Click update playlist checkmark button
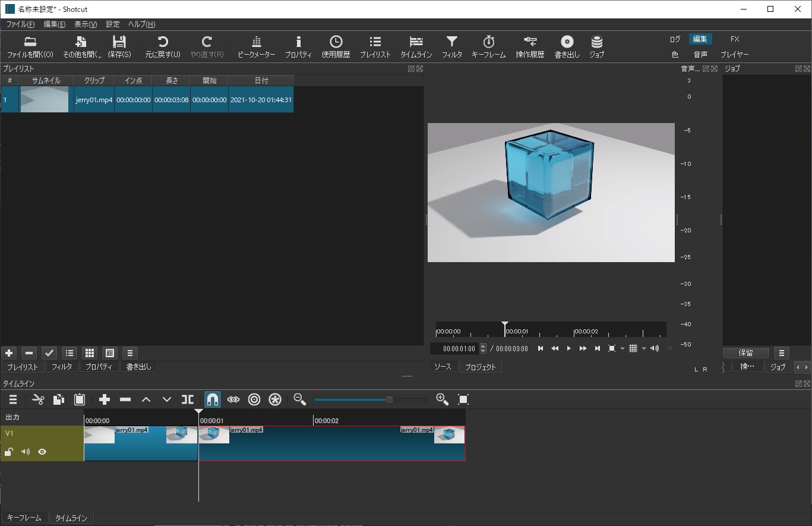Screen dimensions: 812x526 [x=49, y=353]
